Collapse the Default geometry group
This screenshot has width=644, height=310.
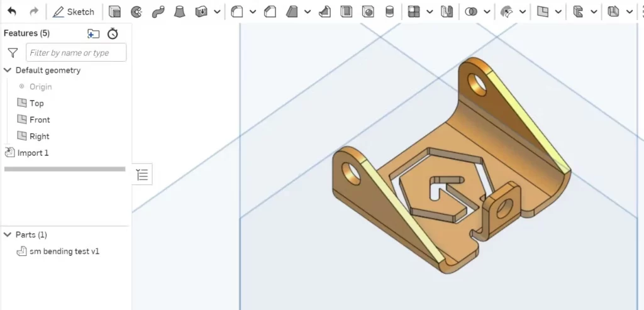[x=7, y=70]
